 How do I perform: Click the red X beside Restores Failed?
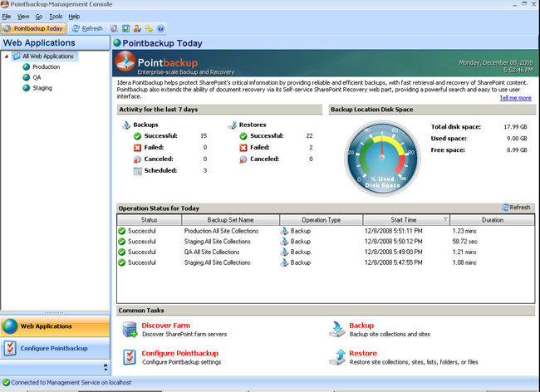(243, 148)
